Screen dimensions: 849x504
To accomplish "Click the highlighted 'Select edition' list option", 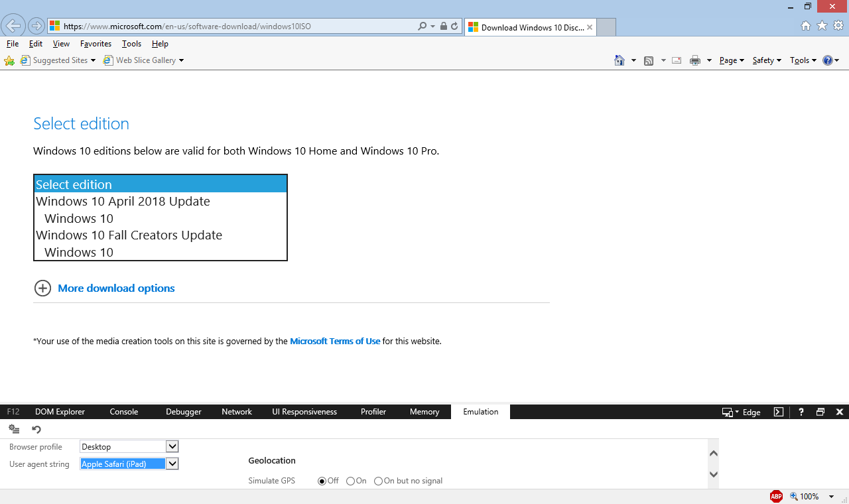I will [x=161, y=184].
